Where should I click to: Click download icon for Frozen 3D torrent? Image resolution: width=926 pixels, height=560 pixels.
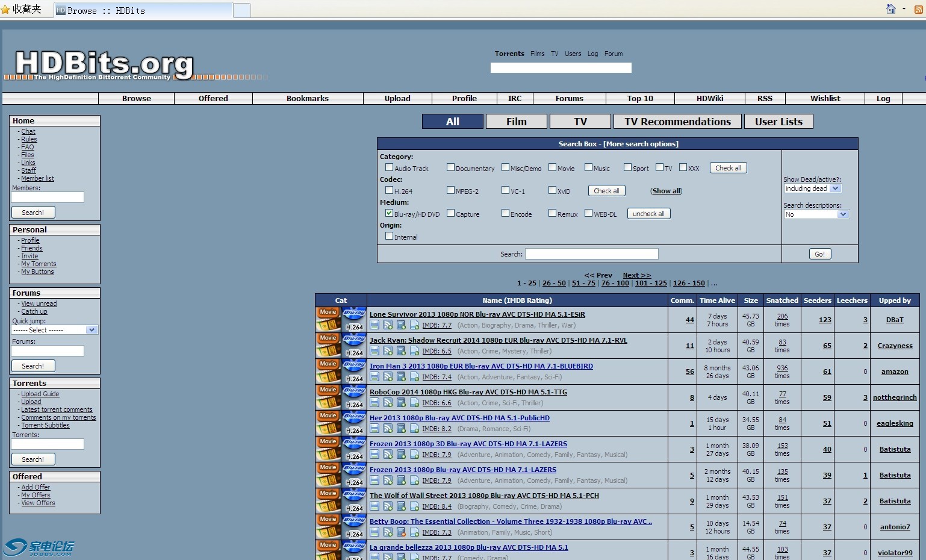pyautogui.click(x=374, y=455)
